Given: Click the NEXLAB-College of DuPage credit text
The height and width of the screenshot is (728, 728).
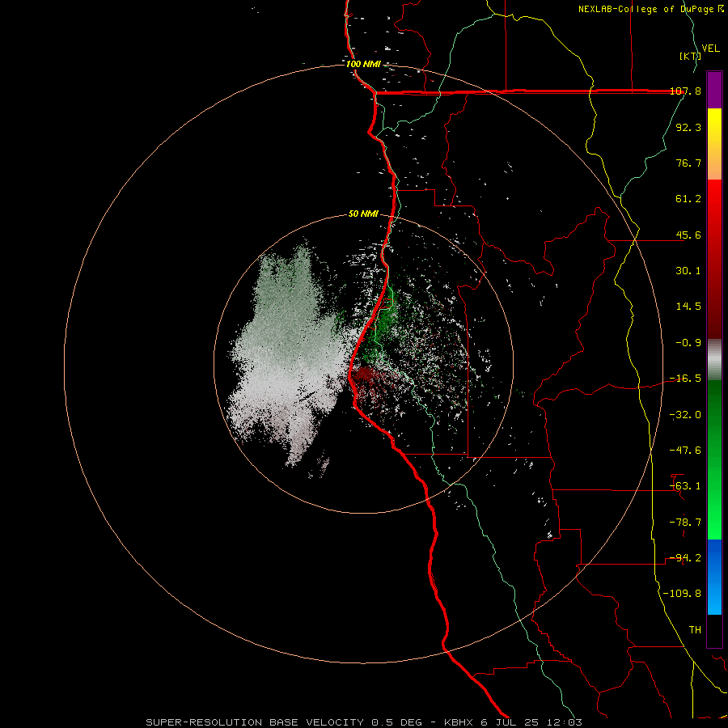Looking at the screenshot, I should pos(647,9).
